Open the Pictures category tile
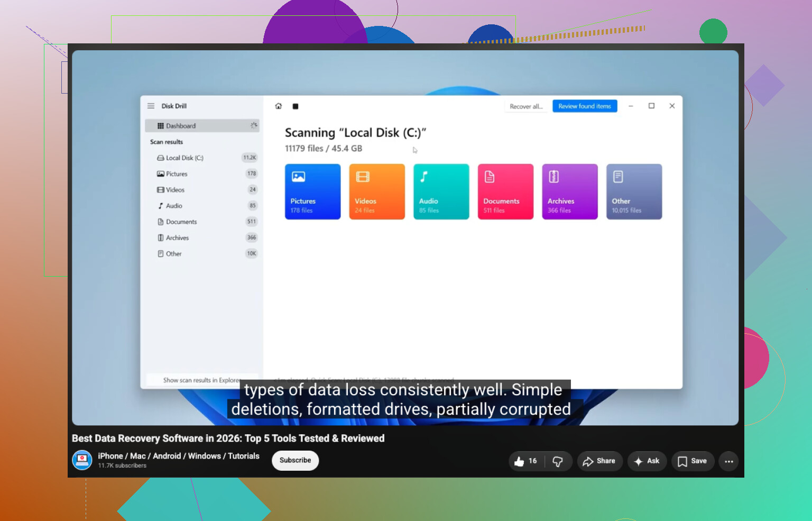The image size is (812, 521). point(313,191)
